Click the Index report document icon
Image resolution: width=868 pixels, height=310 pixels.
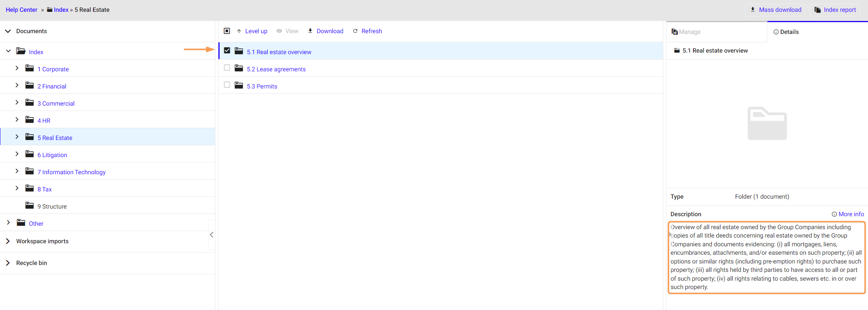pyautogui.click(x=818, y=10)
